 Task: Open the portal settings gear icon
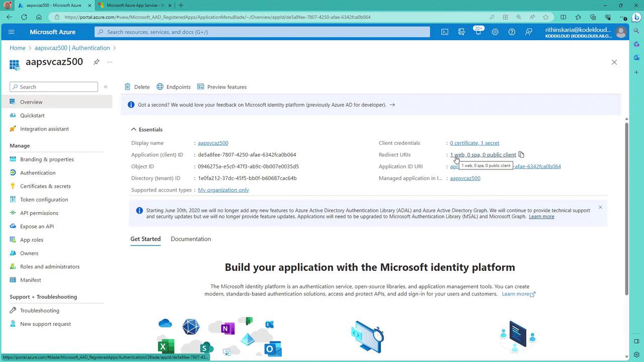click(x=495, y=32)
